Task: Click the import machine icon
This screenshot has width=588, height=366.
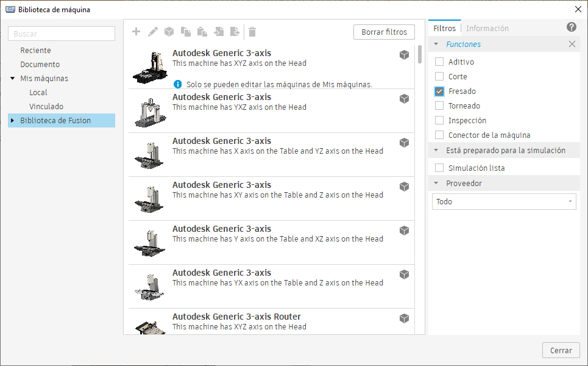Action: coord(219,32)
